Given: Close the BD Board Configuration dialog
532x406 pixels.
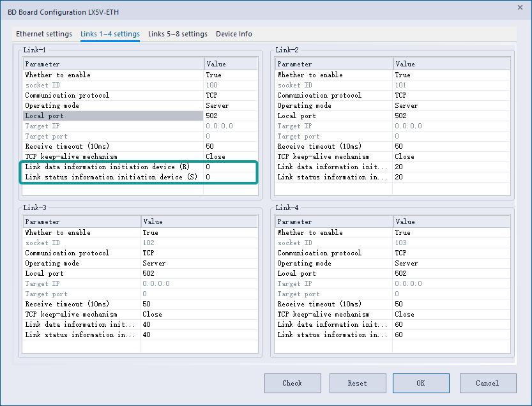Looking at the screenshot, I should 519,8.
